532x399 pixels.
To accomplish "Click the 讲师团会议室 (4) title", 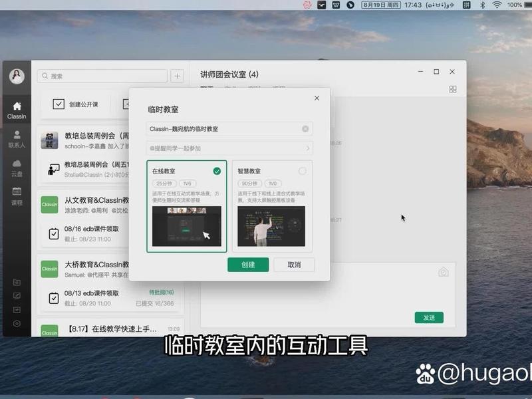I will pyautogui.click(x=229, y=74).
